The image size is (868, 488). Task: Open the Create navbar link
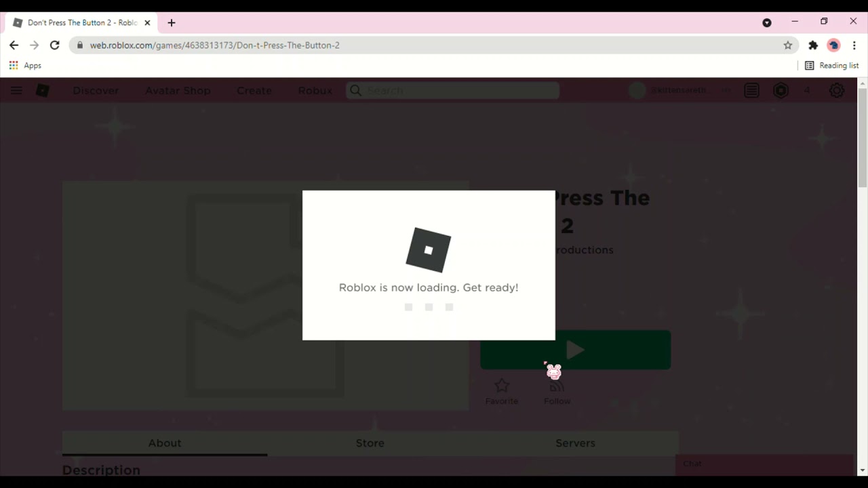254,90
